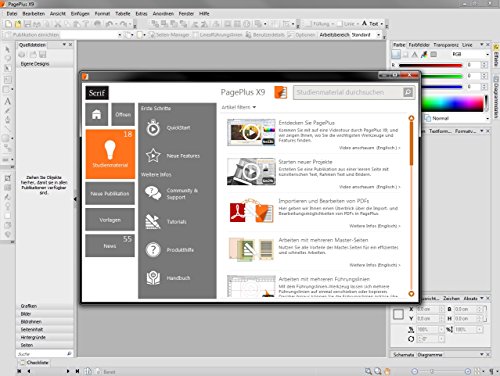This screenshot has height=376, width=500.
Task: Switch to the Farbfelder tab
Action: click(419, 45)
